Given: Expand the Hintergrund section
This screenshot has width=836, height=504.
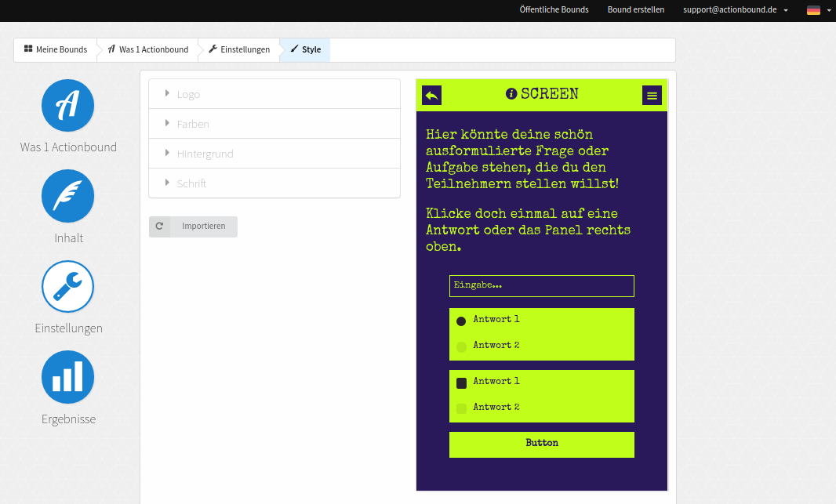Looking at the screenshot, I should pos(274,154).
